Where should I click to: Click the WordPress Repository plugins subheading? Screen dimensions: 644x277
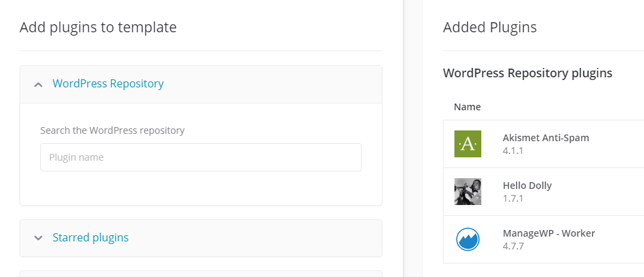[527, 73]
